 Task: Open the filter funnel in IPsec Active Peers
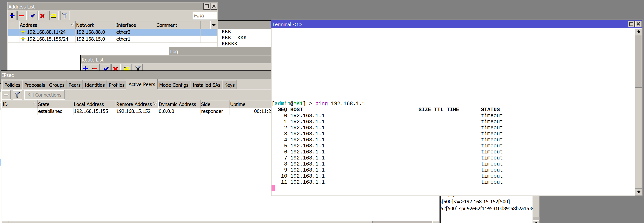[x=17, y=95]
